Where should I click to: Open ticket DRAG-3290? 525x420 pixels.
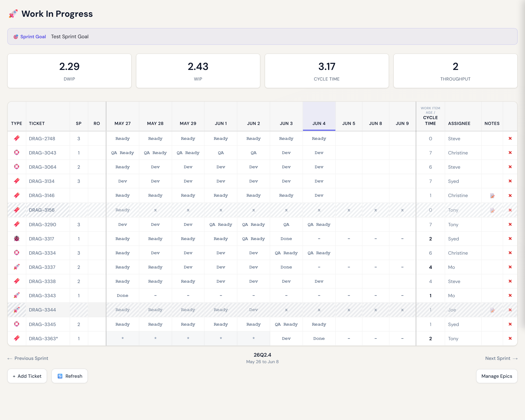click(42, 224)
